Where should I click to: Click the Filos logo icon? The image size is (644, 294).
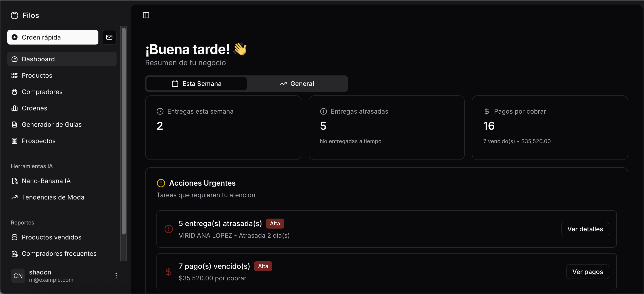[15, 15]
